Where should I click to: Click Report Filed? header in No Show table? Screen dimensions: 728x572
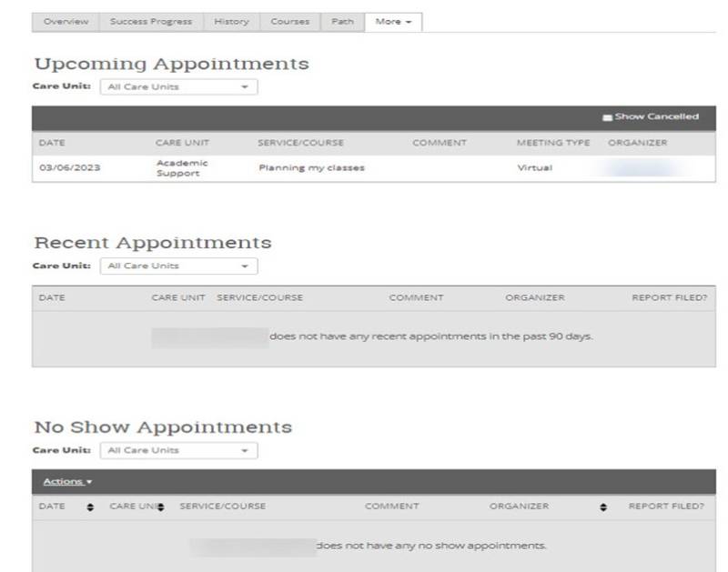pos(667,507)
